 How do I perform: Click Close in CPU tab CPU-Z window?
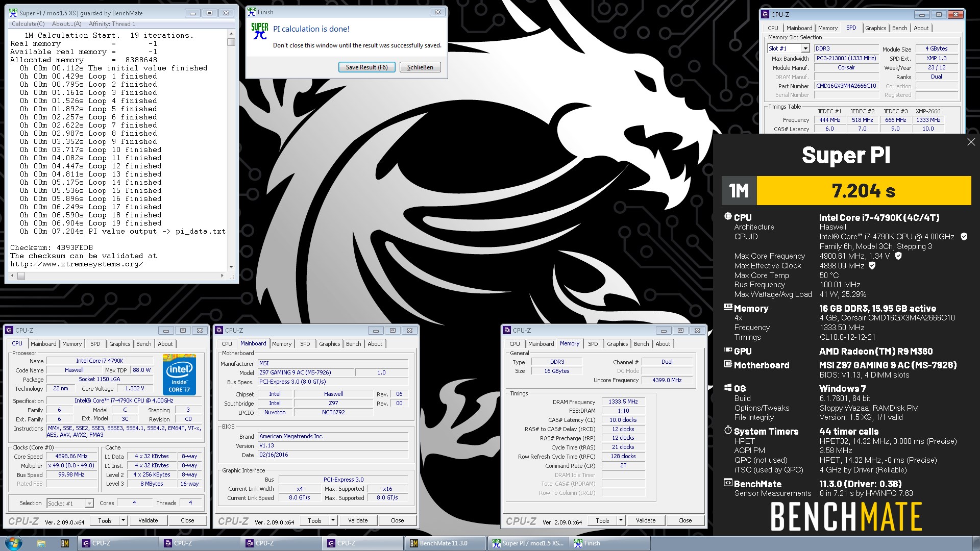(187, 520)
